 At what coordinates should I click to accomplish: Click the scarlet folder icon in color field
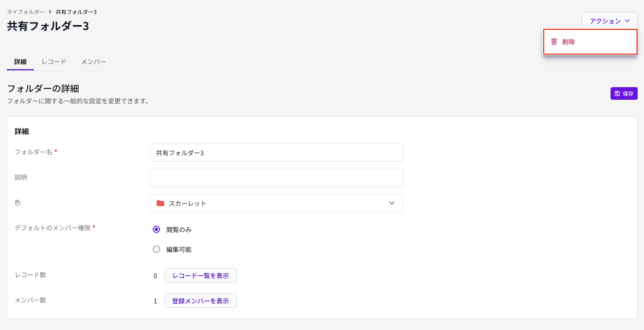[160, 203]
